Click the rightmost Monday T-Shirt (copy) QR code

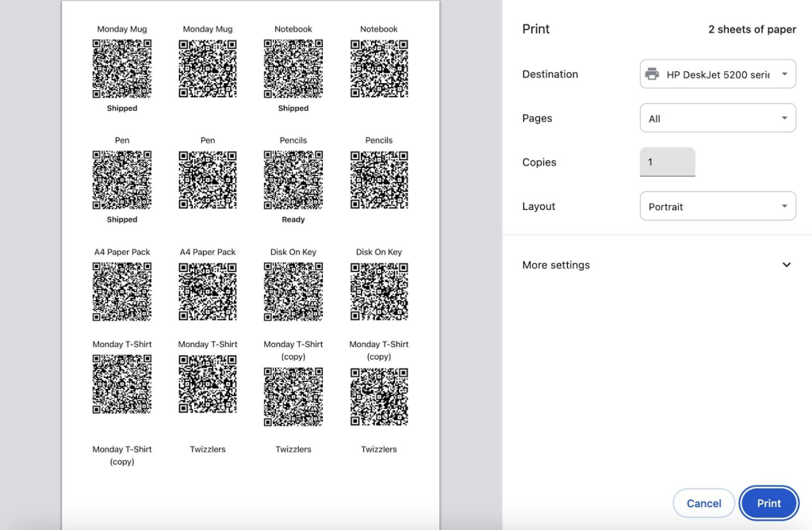pyautogui.click(x=379, y=397)
